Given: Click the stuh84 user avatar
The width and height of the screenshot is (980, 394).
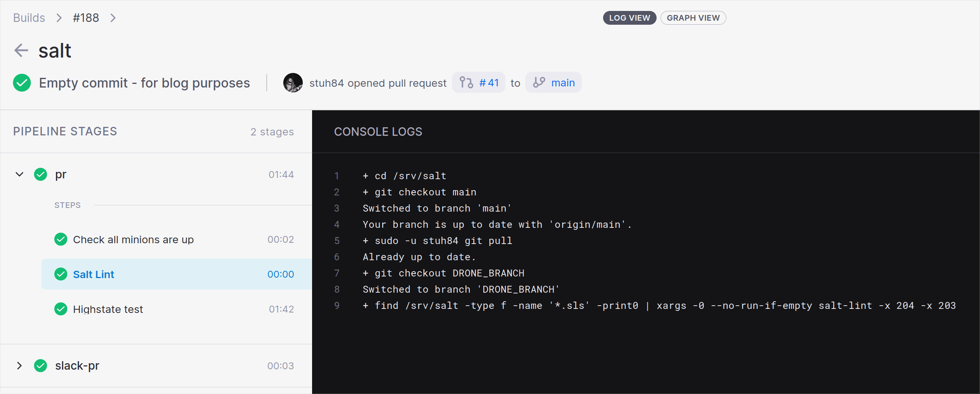Looking at the screenshot, I should point(293,83).
